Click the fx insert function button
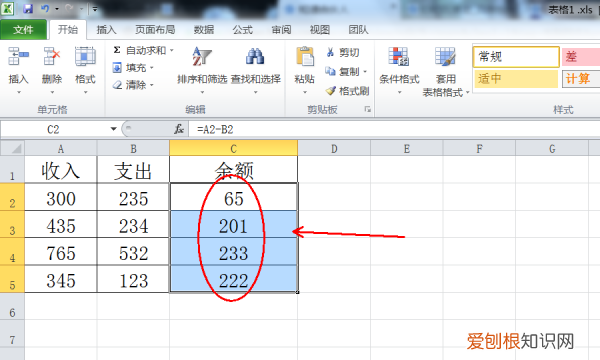This screenshot has height=360, width=600. (x=179, y=129)
